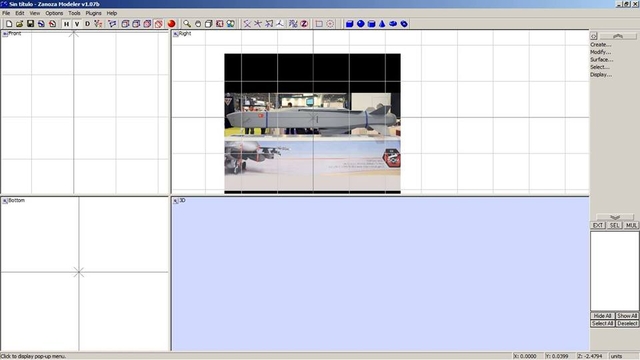Select the magnifier Zoom tool
Viewport: 640px width, 360px height.
187,24
